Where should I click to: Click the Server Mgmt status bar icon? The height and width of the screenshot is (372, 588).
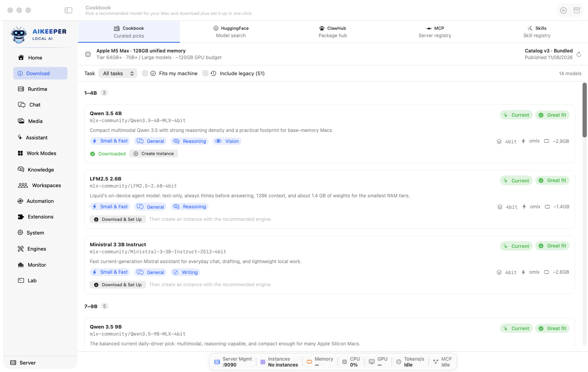point(217,362)
